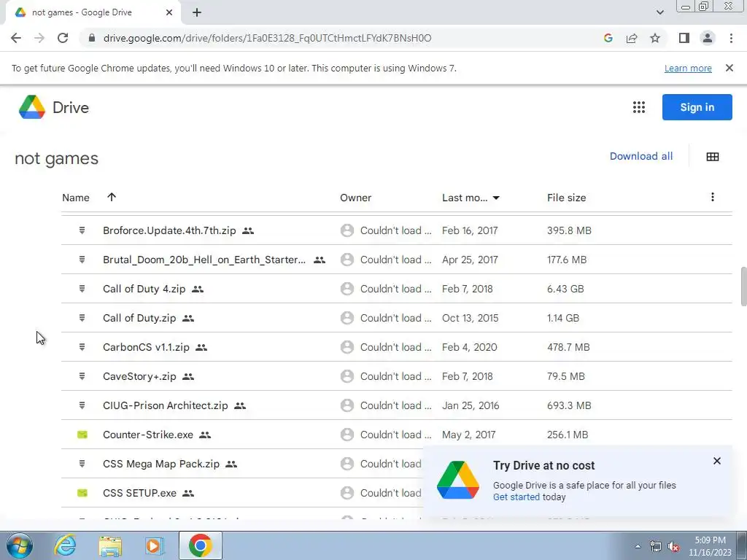Click zip icon for Broforce.Update.4th.7th.zip

click(x=82, y=230)
